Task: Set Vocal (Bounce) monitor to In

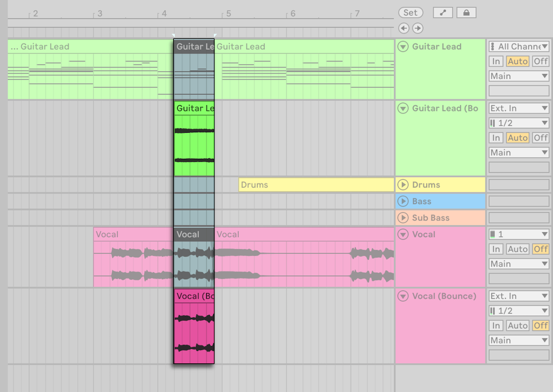Action: (x=496, y=326)
